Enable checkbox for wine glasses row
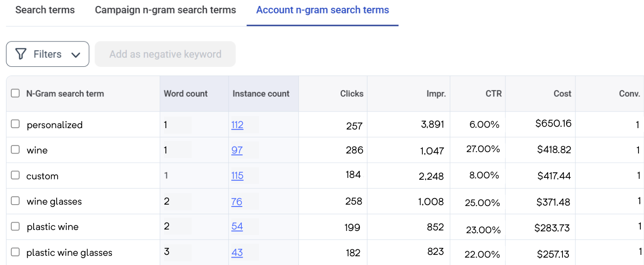The image size is (644, 265). point(16,201)
